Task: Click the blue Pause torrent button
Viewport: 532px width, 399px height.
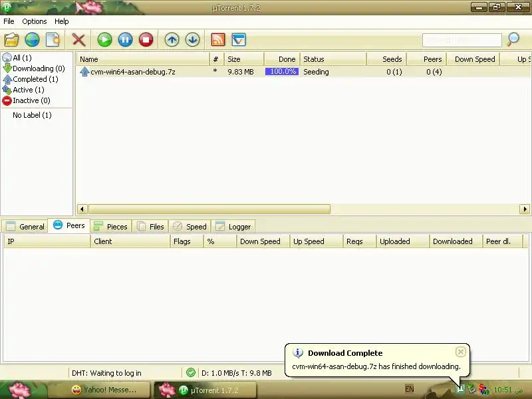Action: coord(125,40)
